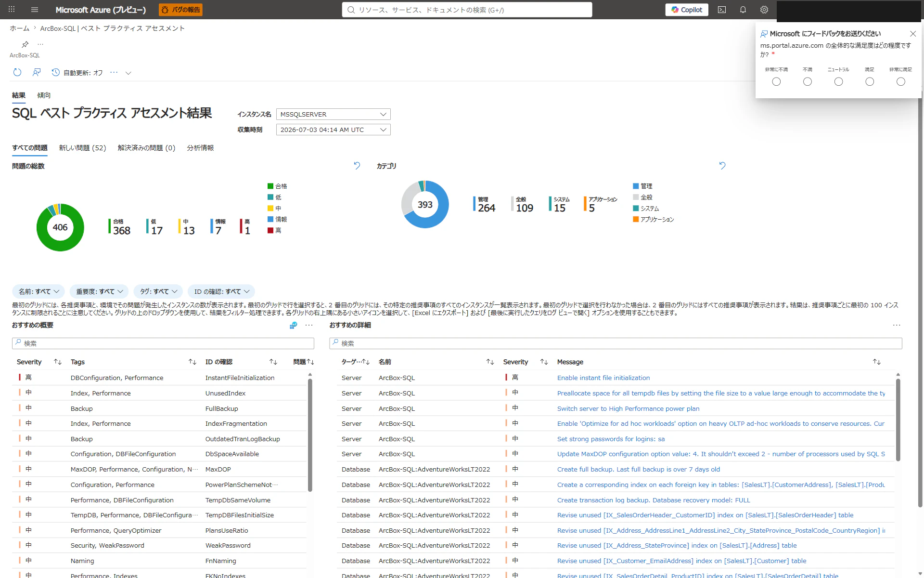Open the Azure portal waffle menu
The width and height of the screenshot is (924, 578).
[x=12, y=10]
